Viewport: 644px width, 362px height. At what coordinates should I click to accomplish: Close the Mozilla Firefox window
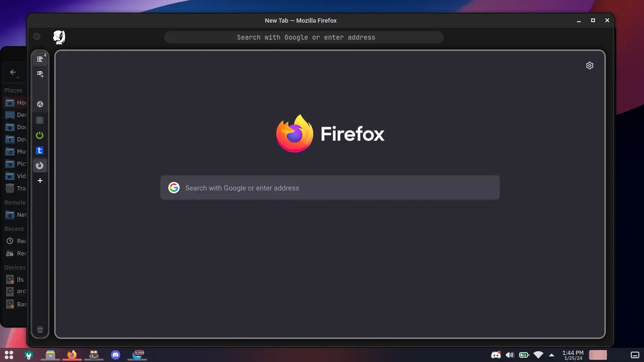(607, 21)
